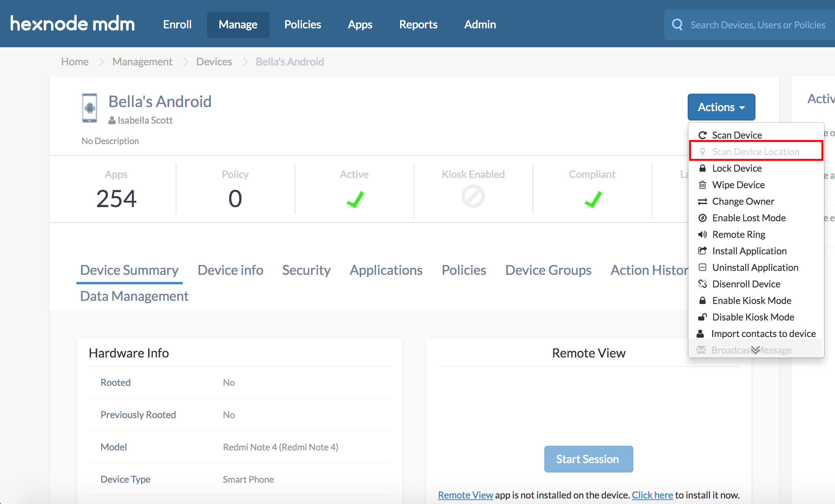
Task: Click here link to install Remote View
Action: coord(652,495)
